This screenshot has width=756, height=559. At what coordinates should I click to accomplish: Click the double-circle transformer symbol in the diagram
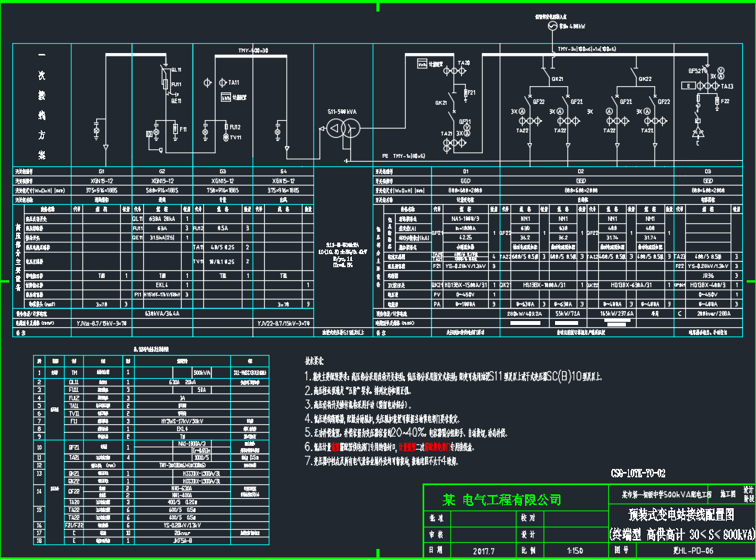(x=343, y=129)
